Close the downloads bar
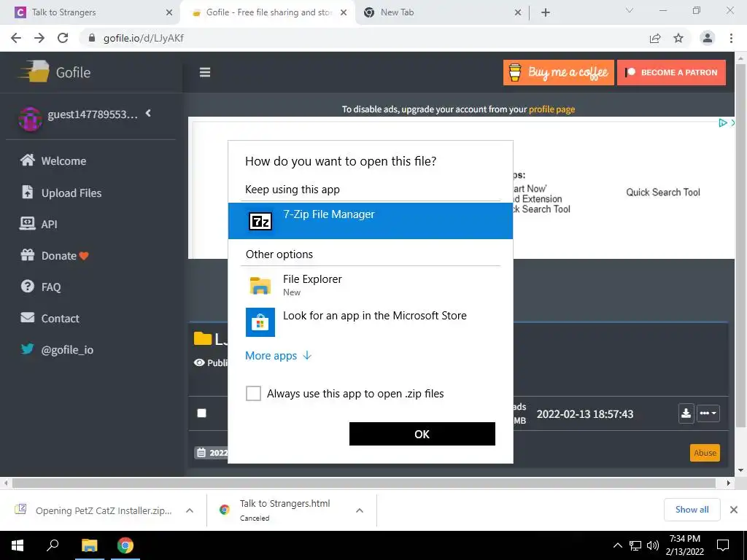The width and height of the screenshot is (747, 560). click(x=734, y=510)
